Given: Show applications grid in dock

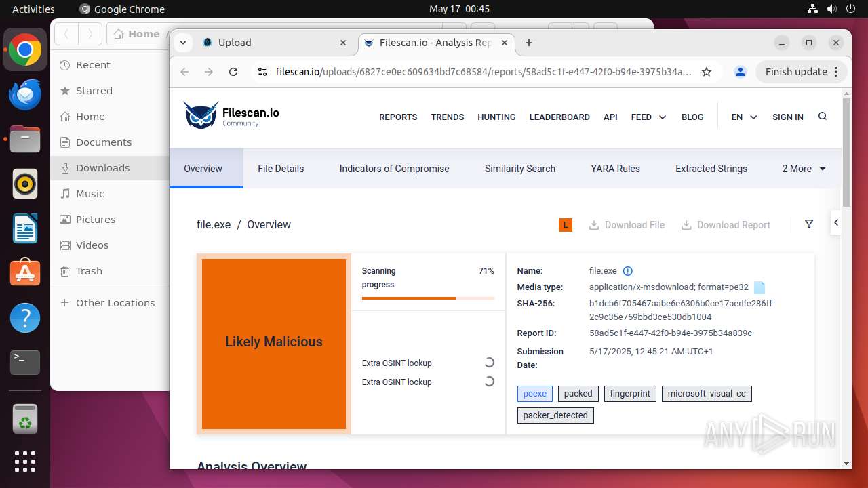Looking at the screenshot, I should tap(25, 462).
